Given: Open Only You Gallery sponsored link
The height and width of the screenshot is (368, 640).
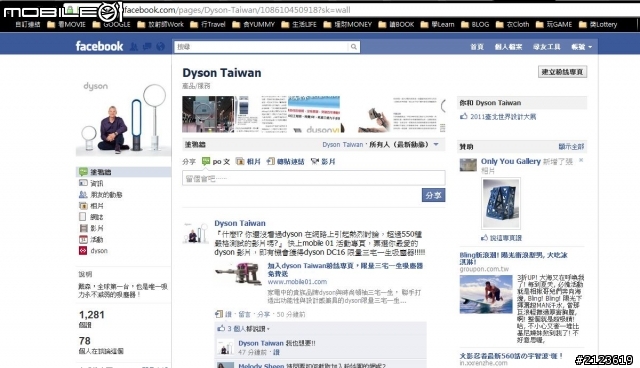Looking at the screenshot, I should pyautogui.click(x=511, y=161).
